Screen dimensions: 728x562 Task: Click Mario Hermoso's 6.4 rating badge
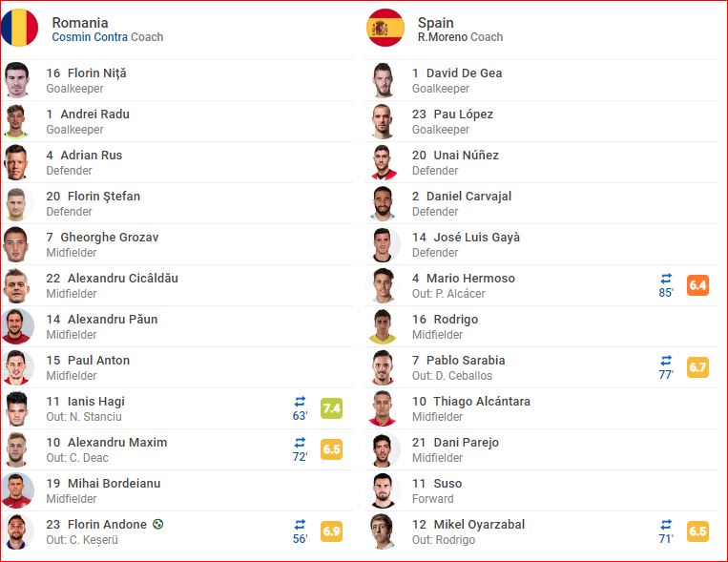(x=697, y=285)
